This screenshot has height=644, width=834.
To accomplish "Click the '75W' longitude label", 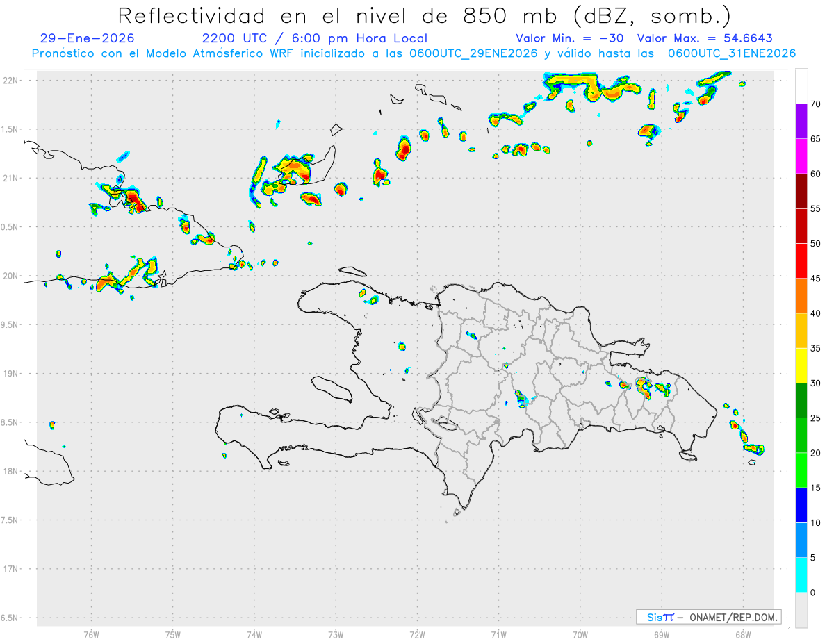I will (x=173, y=635).
